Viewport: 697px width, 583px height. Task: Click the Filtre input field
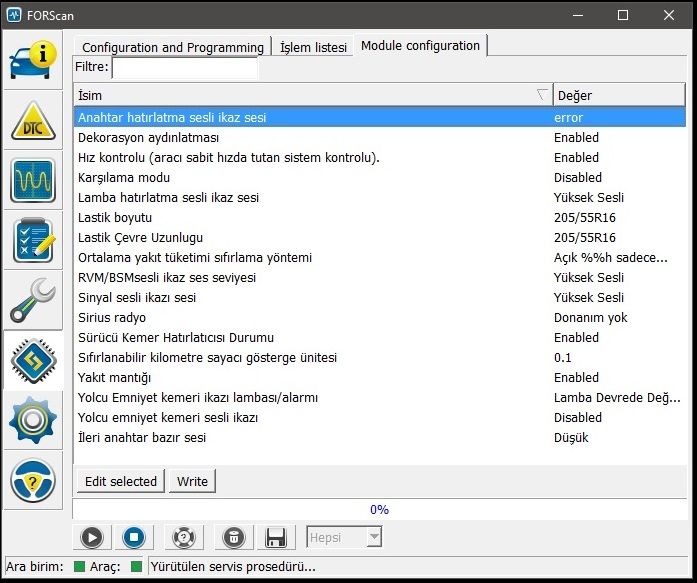184,68
